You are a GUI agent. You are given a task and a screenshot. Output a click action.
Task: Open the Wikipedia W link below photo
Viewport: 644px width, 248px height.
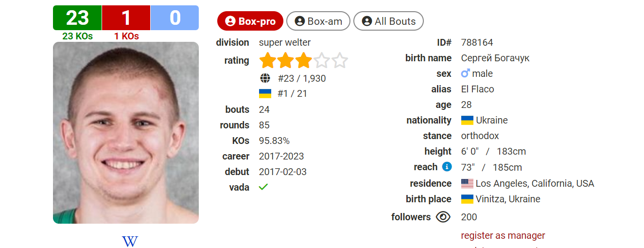[130, 241]
